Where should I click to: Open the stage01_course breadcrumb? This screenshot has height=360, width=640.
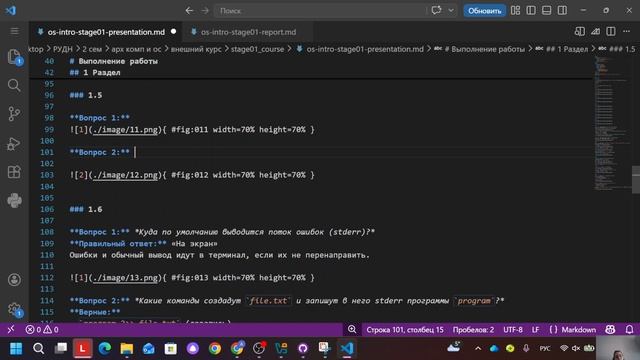coord(257,49)
